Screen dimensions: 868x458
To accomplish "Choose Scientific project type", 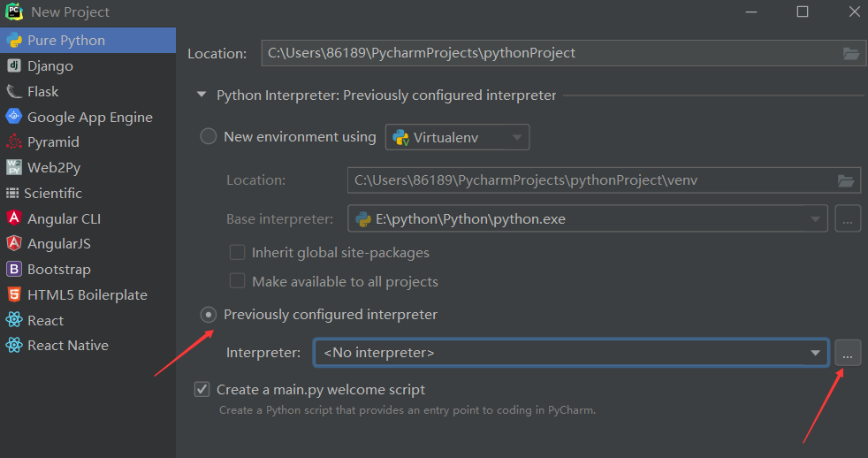I will click(x=54, y=194).
